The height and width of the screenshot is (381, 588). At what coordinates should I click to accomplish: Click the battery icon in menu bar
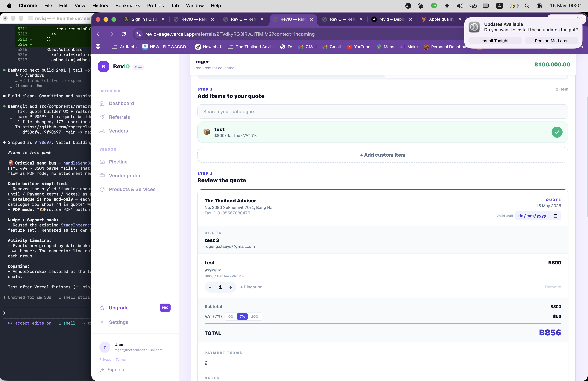coord(514,6)
